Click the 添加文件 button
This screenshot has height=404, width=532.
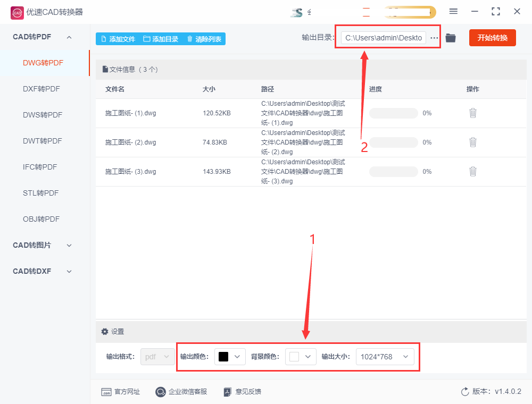click(118, 39)
